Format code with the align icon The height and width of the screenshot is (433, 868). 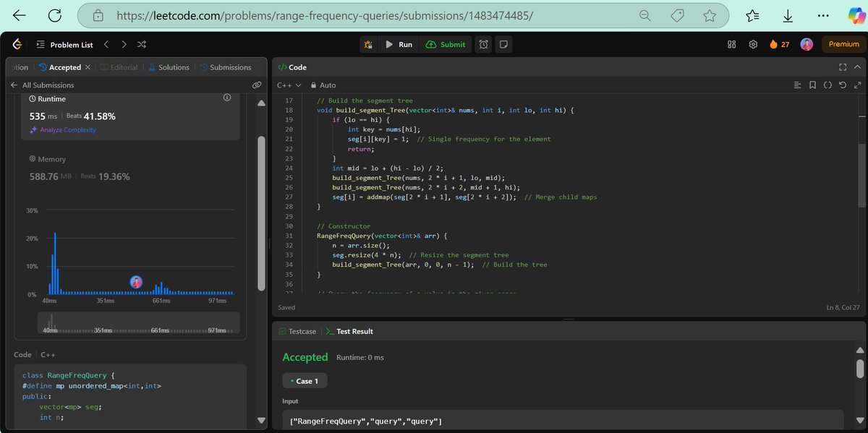click(x=797, y=85)
